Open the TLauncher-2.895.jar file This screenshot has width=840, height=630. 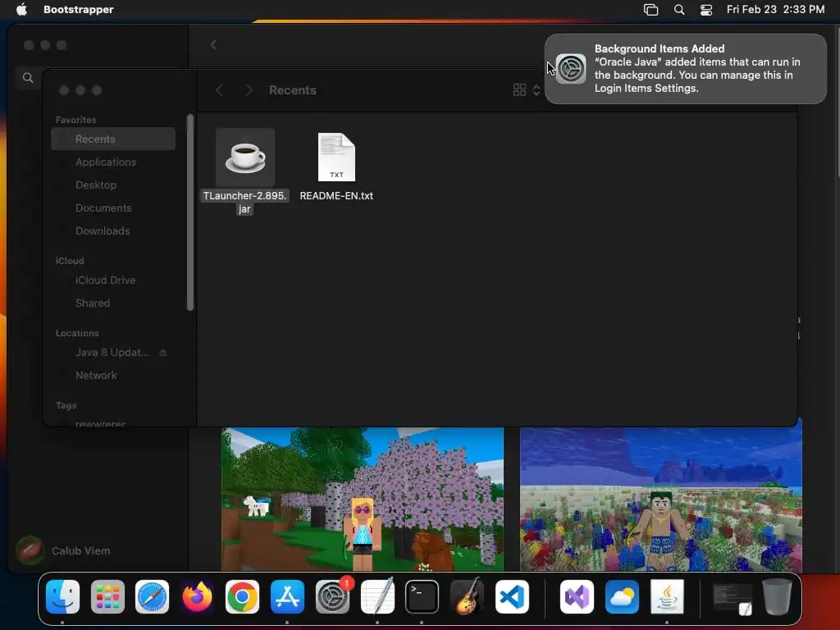(x=245, y=157)
